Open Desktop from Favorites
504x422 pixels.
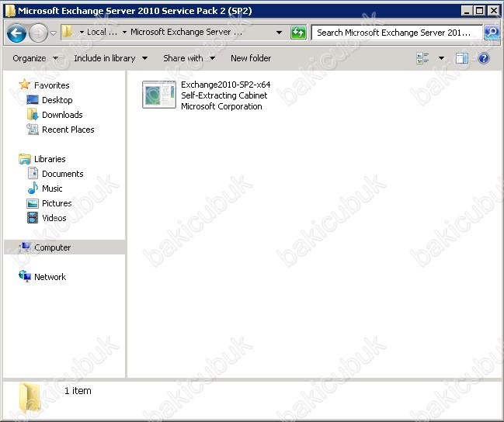(x=57, y=100)
